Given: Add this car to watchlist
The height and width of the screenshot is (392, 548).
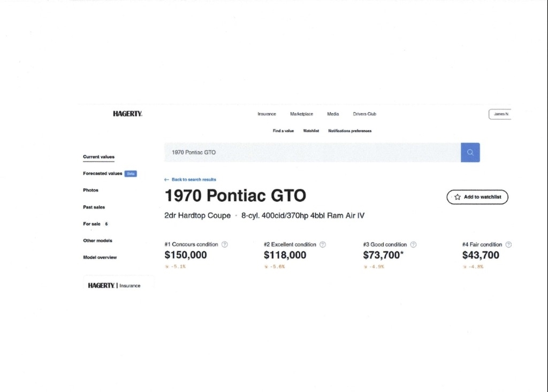Looking at the screenshot, I should point(477,197).
